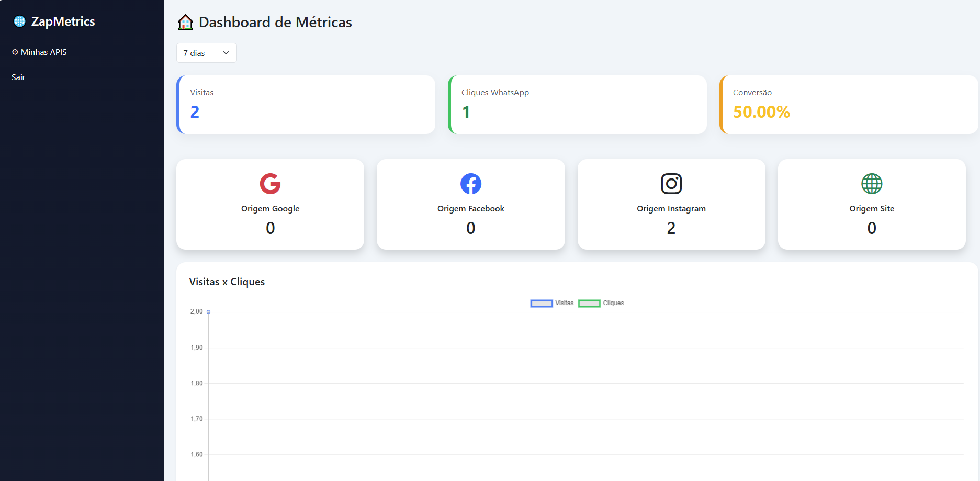Click the blue Visitas legend color swatch
Screen dimensions: 980x481
coord(541,303)
